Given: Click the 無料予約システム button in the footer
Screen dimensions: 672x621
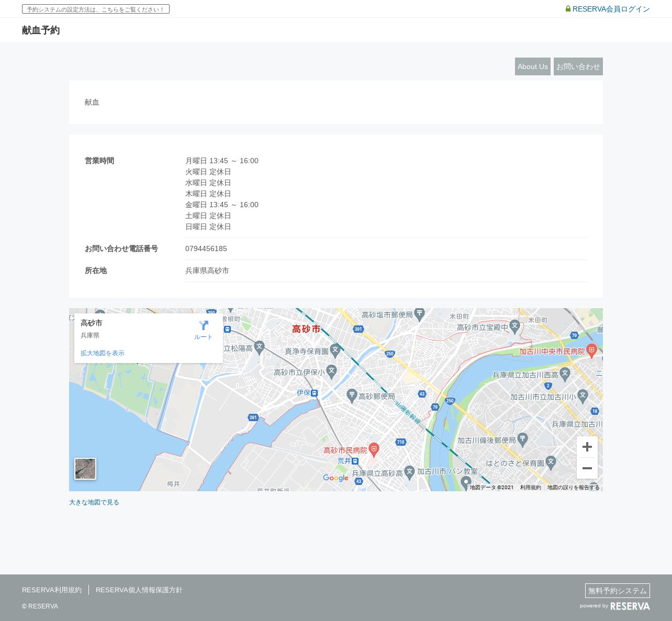Looking at the screenshot, I should (617, 591).
